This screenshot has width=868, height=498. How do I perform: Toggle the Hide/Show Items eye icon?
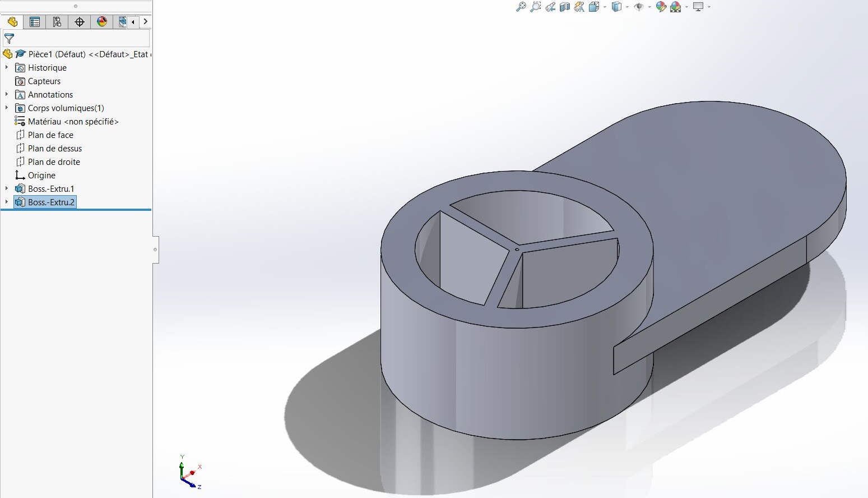pos(639,7)
